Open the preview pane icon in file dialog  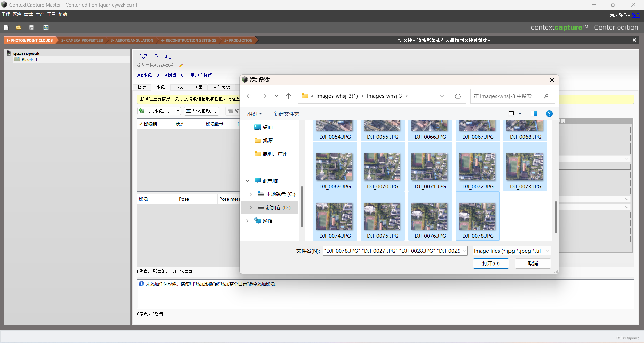pos(534,113)
